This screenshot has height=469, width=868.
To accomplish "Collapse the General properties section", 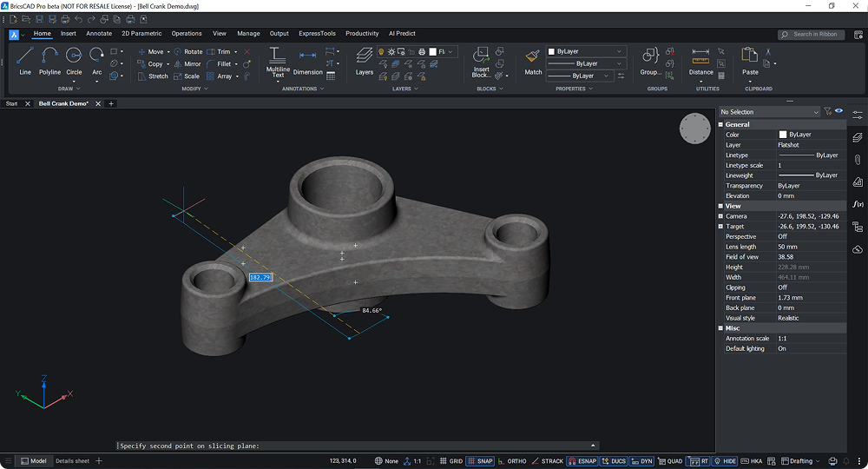I will (x=720, y=125).
